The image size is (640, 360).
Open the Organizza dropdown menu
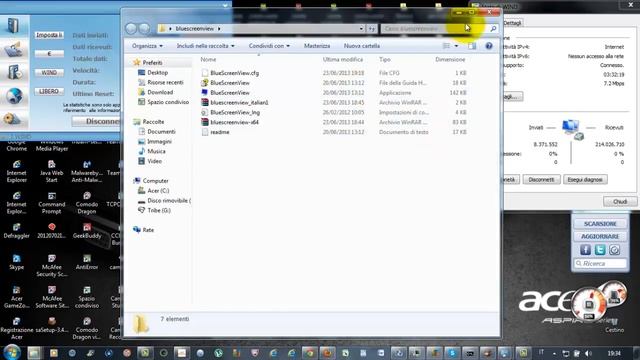147,46
